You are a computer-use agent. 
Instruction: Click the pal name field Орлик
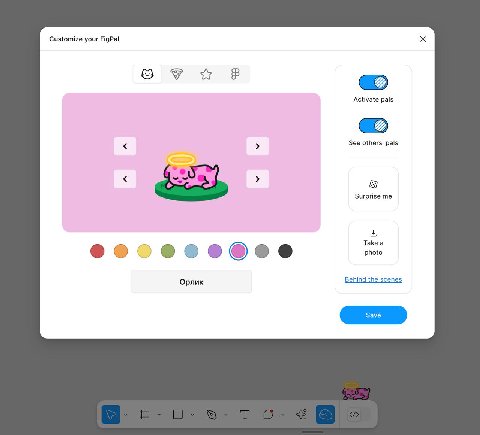tap(191, 282)
